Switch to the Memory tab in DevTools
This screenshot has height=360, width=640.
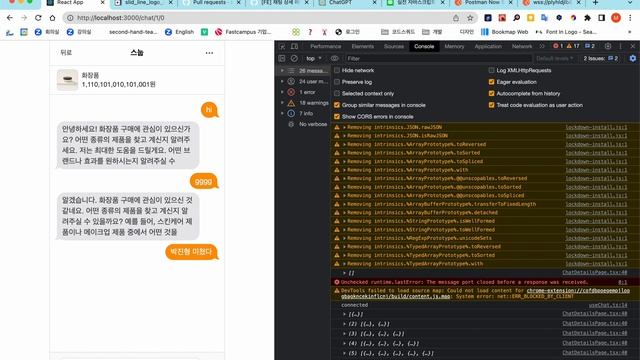tap(454, 46)
